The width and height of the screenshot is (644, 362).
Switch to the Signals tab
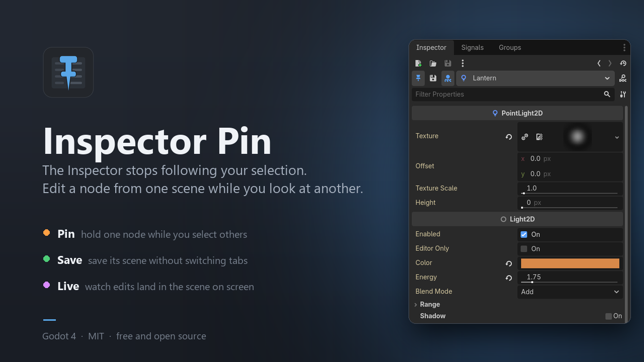point(472,48)
